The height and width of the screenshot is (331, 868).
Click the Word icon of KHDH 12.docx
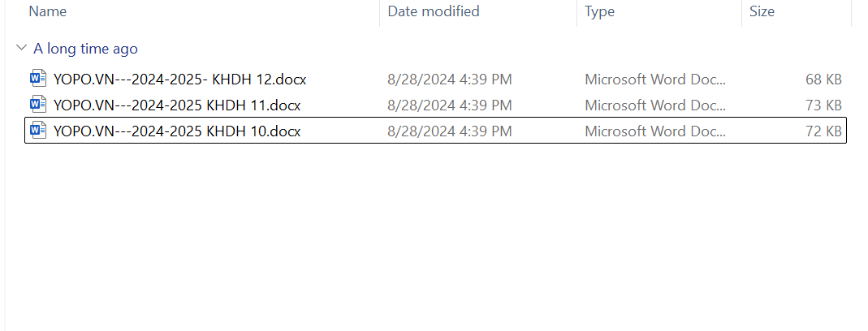[37, 79]
